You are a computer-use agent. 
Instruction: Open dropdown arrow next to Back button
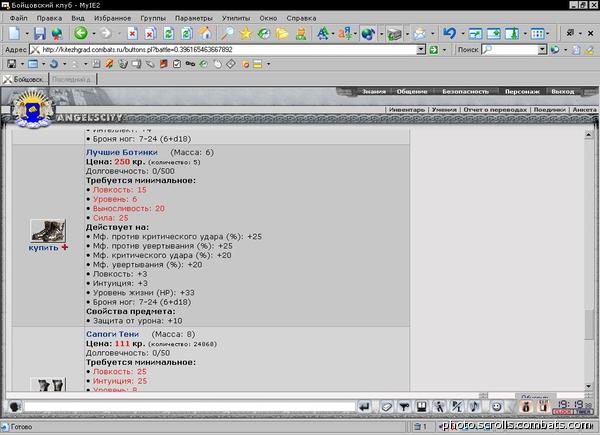click(94, 34)
